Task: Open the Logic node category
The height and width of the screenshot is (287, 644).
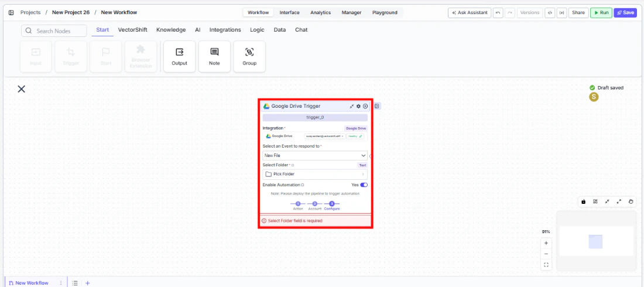Action: (x=257, y=30)
